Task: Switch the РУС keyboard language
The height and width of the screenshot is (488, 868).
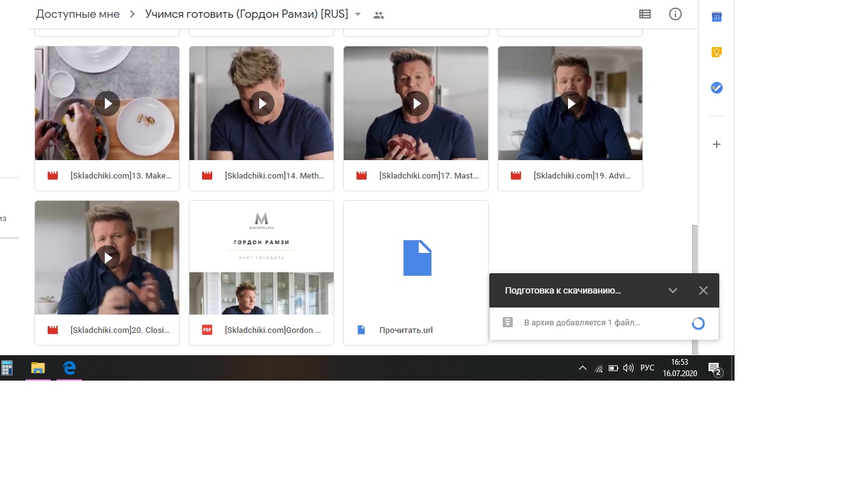Action: tap(647, 368)
